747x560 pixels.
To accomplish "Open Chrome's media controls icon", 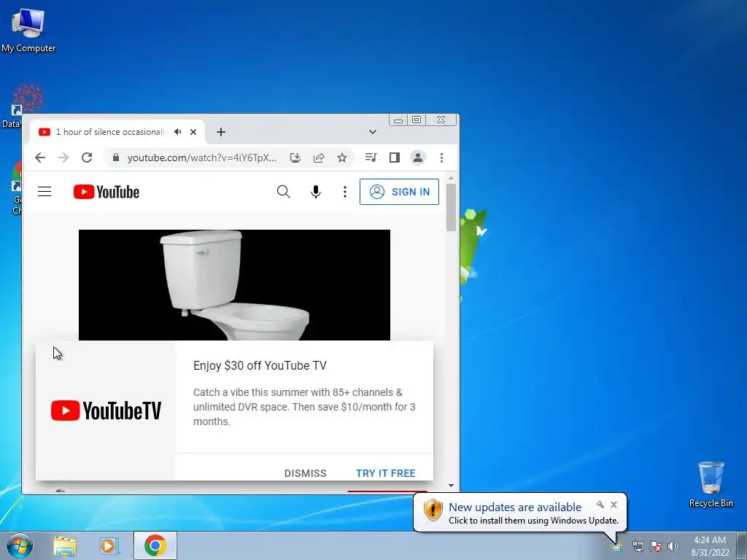I will point(371,157).
